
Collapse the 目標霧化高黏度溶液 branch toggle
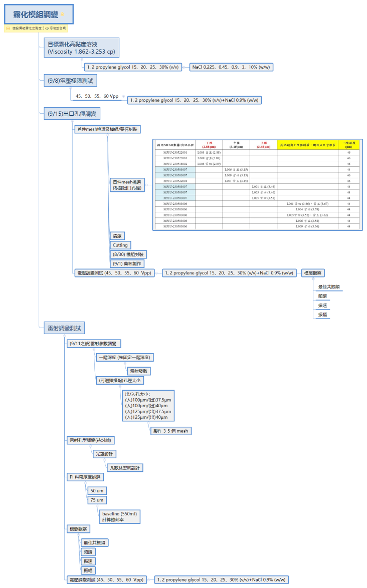(82, 60)
